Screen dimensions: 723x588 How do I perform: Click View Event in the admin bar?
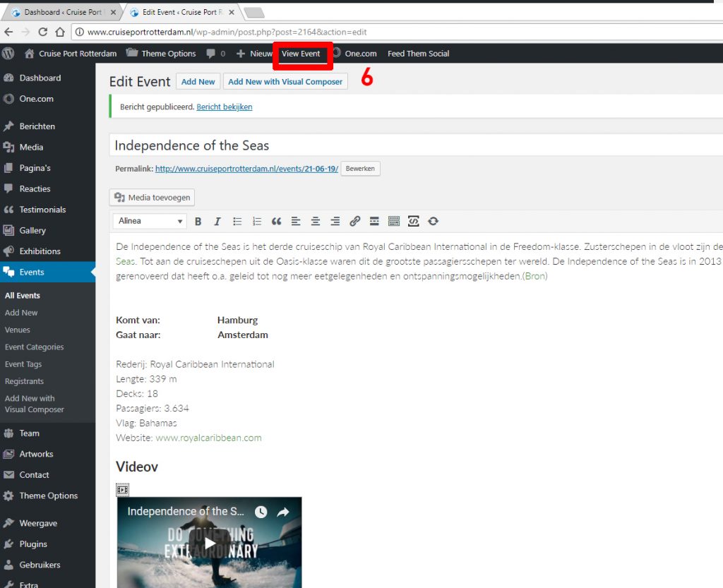click(x=301, y=54)
